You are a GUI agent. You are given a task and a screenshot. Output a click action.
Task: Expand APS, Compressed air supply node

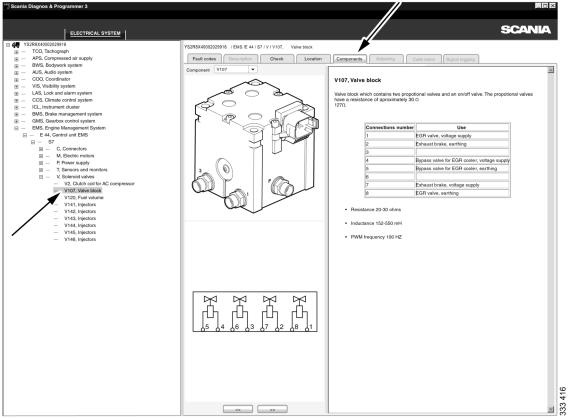16,59
